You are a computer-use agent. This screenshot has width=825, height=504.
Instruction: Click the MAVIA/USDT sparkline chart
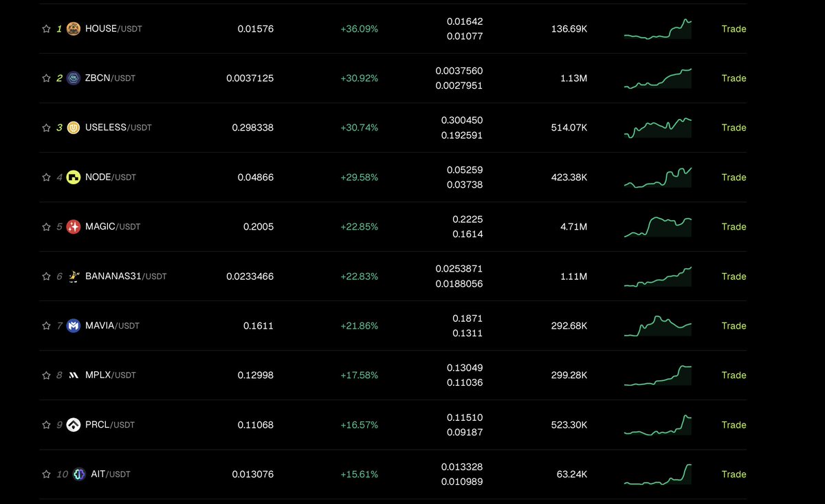[x=658, y=326]
